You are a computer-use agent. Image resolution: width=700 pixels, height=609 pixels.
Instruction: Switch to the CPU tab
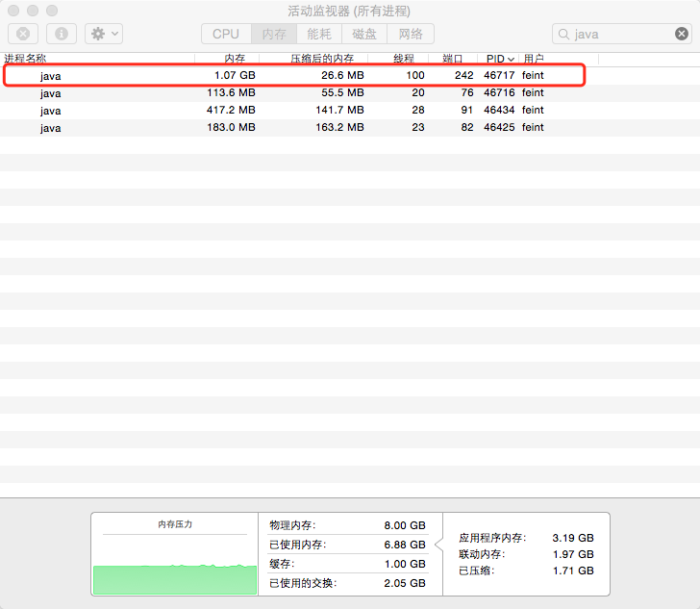click(x=226, y=34)
